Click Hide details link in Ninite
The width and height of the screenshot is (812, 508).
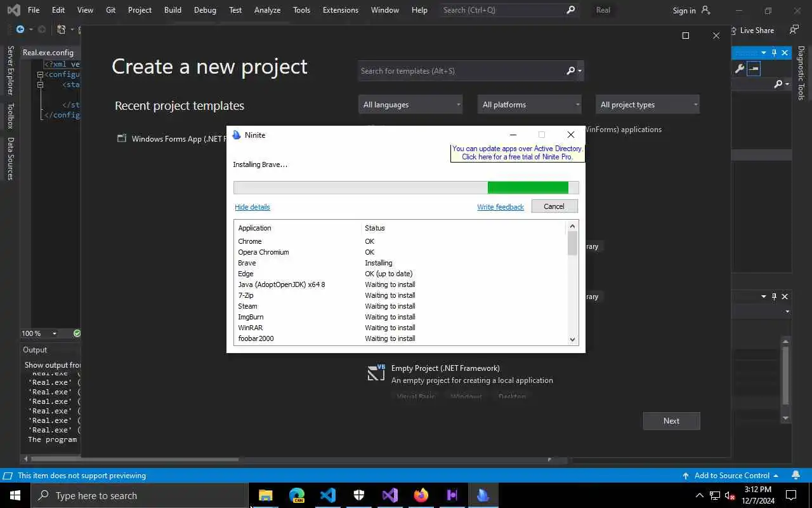(252, 207)
